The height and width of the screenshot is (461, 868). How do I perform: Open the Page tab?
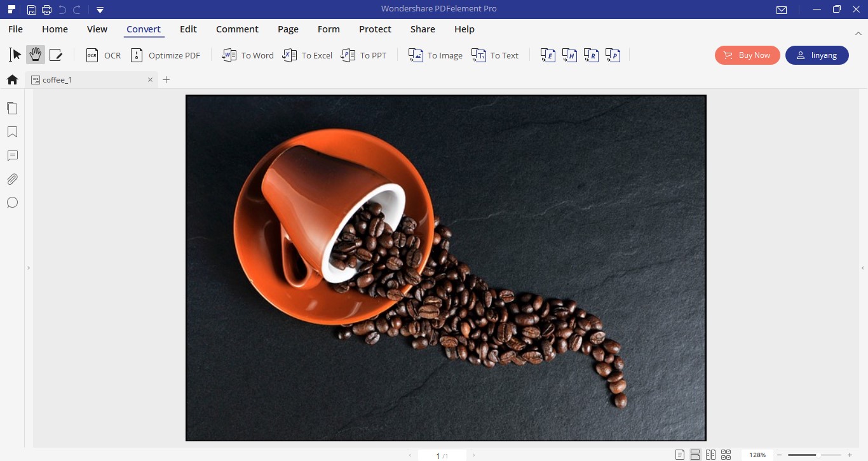coord(288,29)
